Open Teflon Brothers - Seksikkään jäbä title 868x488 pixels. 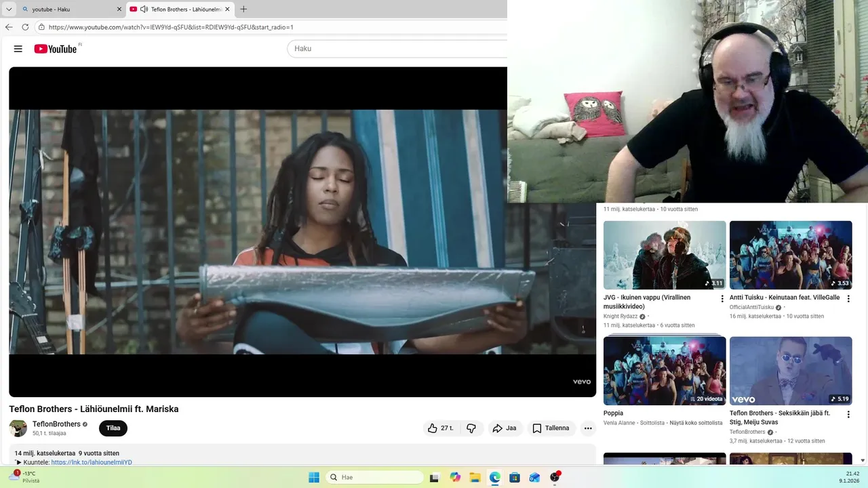pos(780,418)
